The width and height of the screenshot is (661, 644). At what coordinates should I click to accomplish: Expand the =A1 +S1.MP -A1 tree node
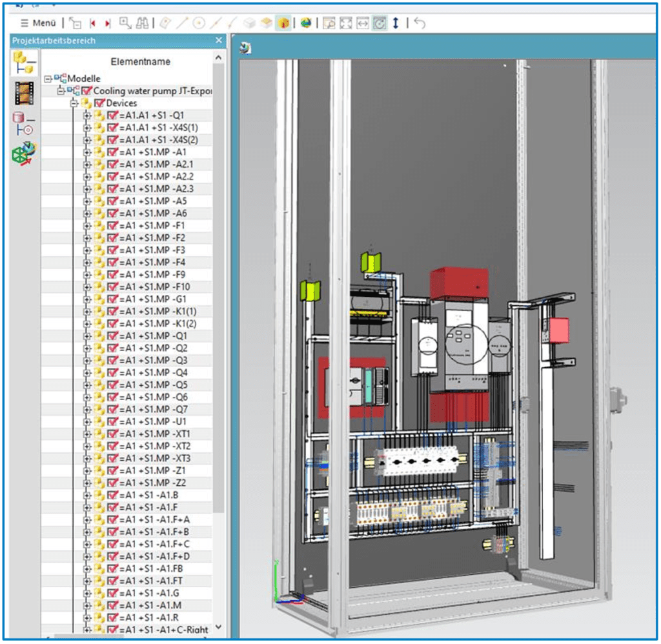87,152
